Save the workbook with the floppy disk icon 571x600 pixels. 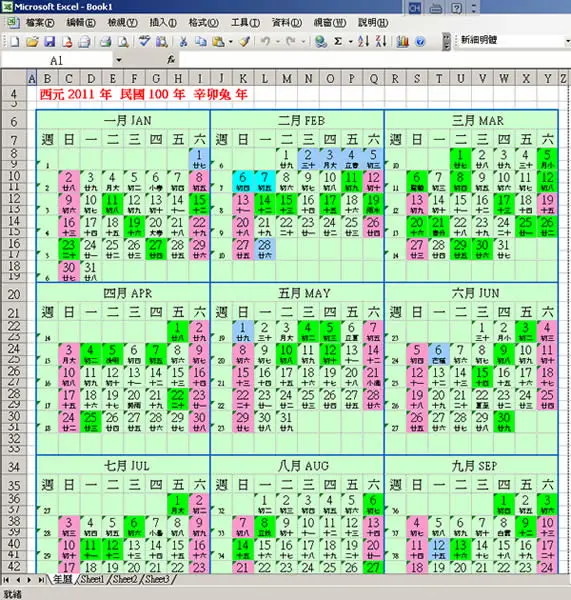(50, 41)
